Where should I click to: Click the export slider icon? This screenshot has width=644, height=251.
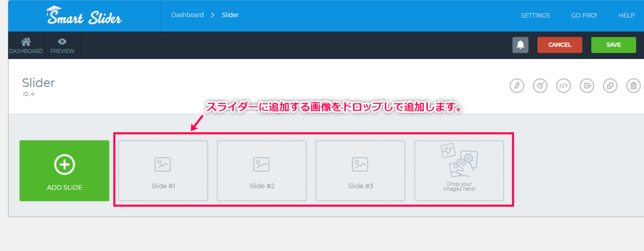(x=587, y=86)
